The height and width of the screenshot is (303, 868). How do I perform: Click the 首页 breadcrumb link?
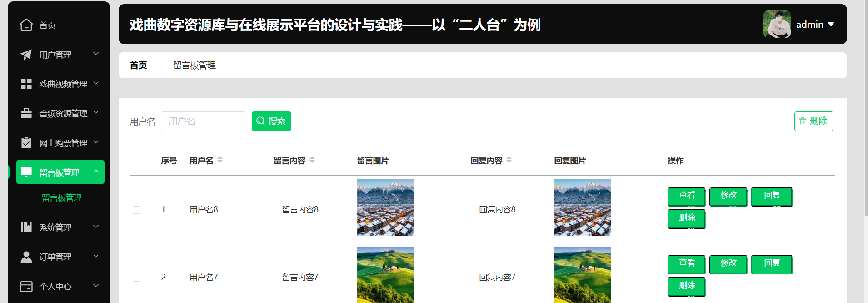click(138, 65)
